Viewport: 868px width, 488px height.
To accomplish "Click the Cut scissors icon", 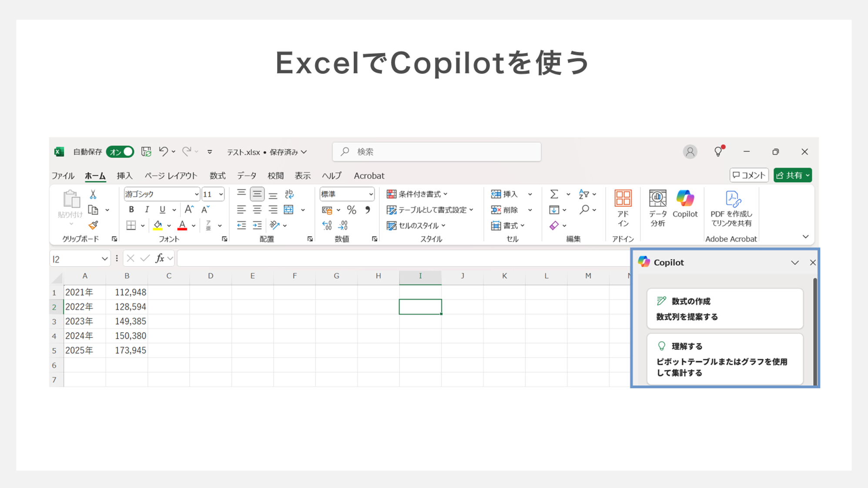I will pos(93,194).
